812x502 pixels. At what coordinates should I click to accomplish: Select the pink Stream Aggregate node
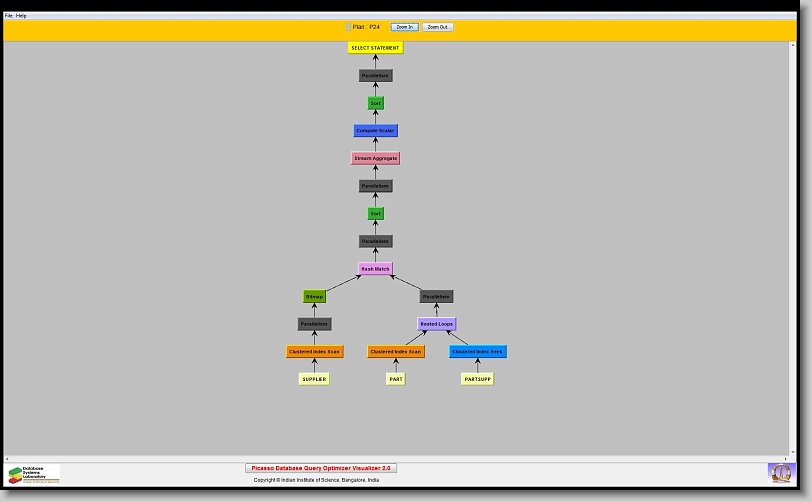[x=375, y=158]
